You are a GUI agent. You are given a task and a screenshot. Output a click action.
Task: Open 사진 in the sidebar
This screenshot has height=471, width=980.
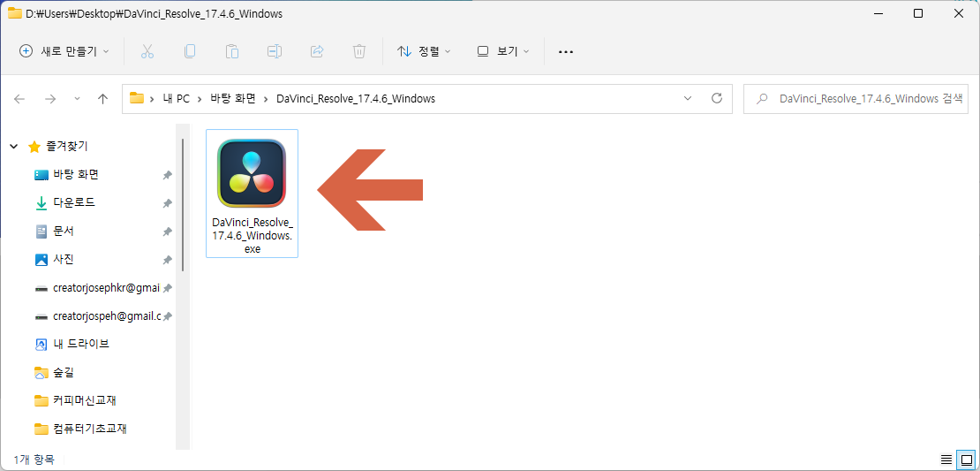tap(64, 259)
